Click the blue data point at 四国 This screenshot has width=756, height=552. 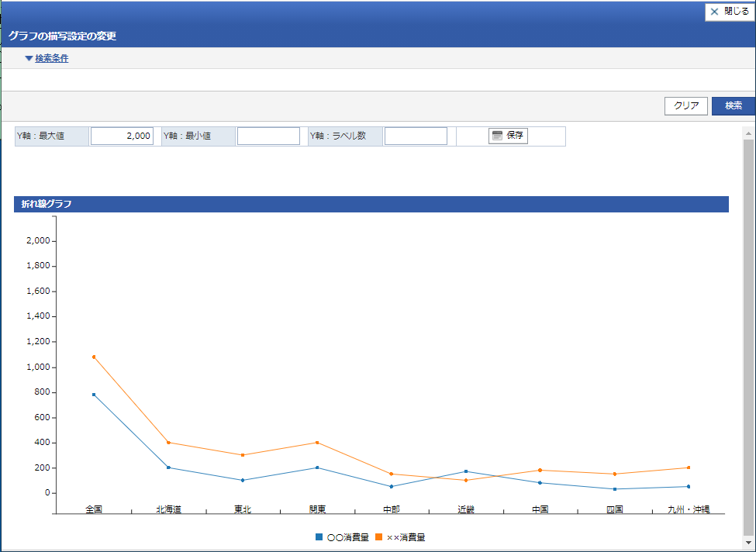pyautogui.click(x=615, y=489)
